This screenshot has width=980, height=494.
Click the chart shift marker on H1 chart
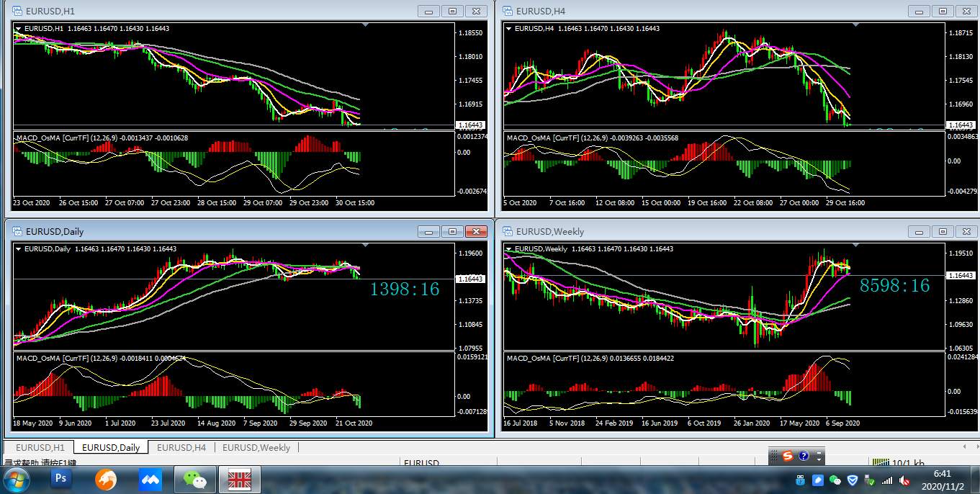366,25
